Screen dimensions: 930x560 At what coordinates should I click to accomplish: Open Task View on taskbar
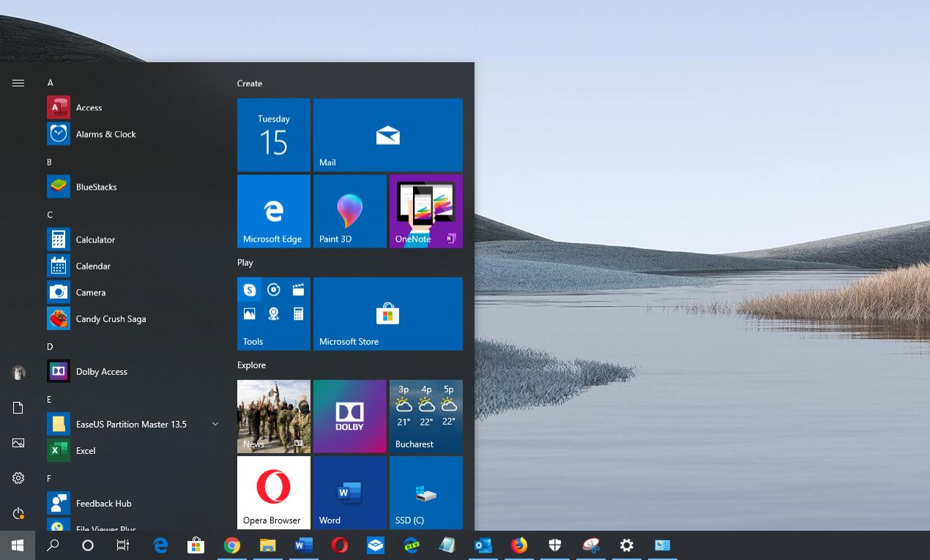tap(123, 545)
